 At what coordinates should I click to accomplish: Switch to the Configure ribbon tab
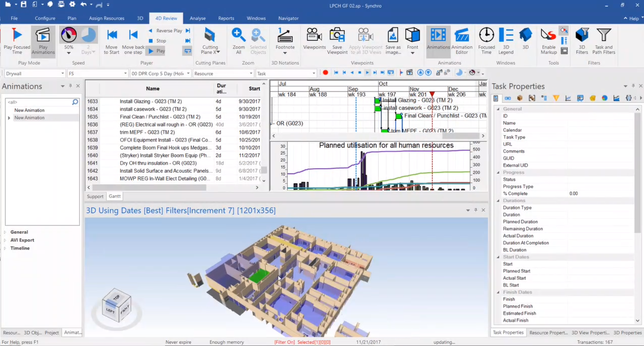tap(45, 18)
